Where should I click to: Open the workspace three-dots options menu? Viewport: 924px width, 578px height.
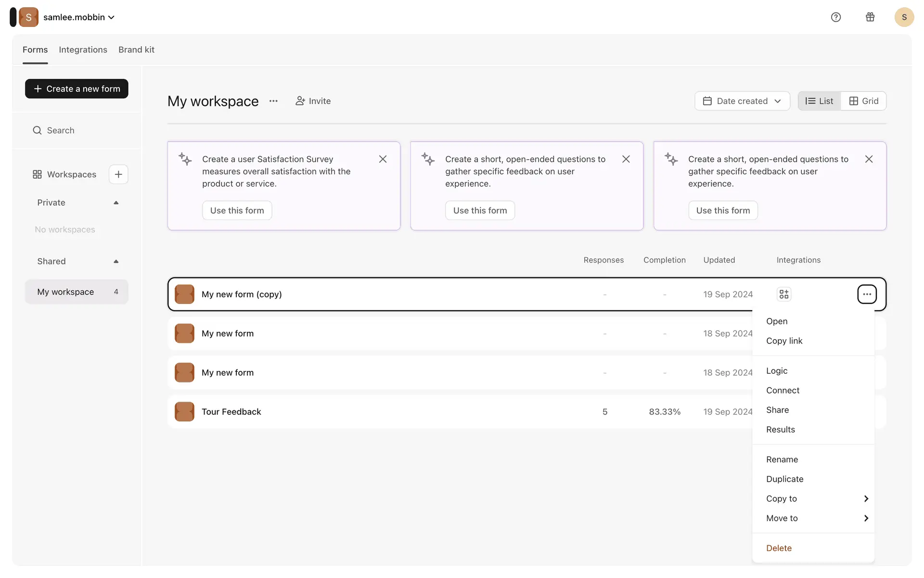pos(273,101)
